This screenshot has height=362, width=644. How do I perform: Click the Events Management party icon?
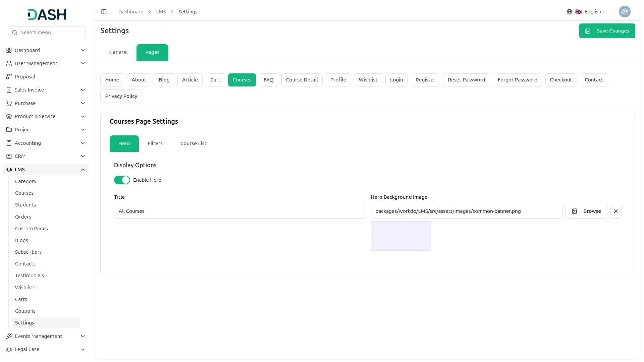[9, 336]
